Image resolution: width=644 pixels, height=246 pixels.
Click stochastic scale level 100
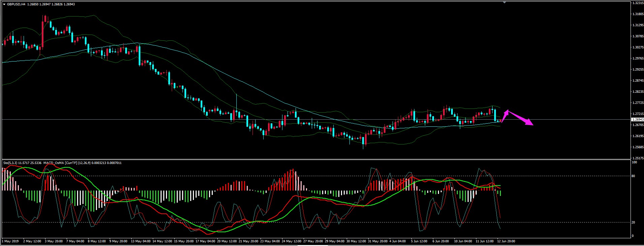click(635, 162)
